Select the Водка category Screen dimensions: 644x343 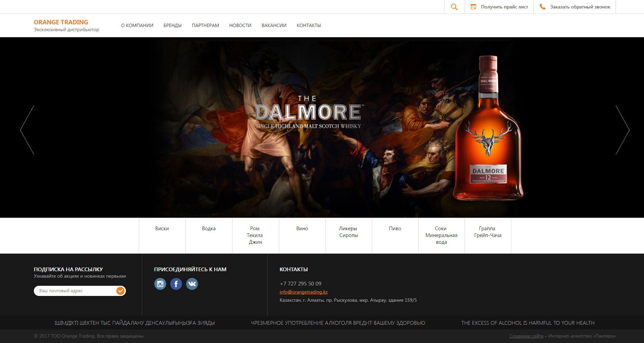[209, 229]
